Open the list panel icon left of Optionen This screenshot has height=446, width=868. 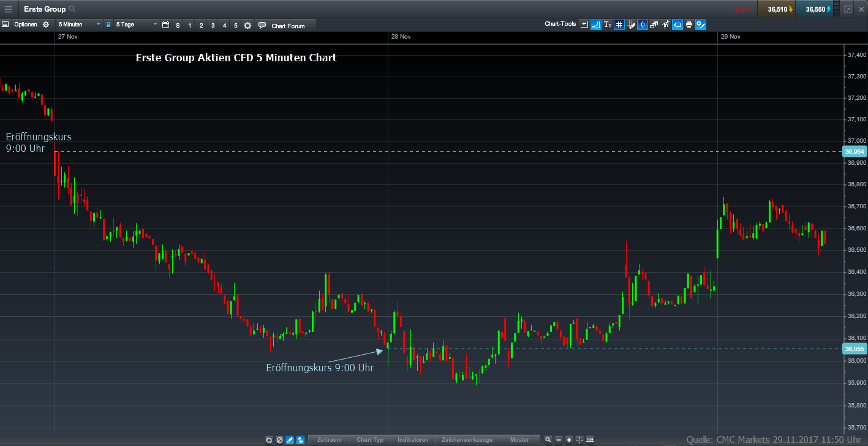click(x=5, y=25)
